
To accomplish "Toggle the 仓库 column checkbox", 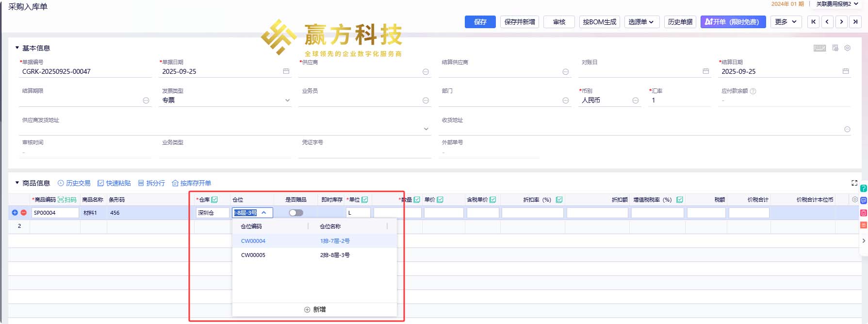I will (x=214, y=200).
